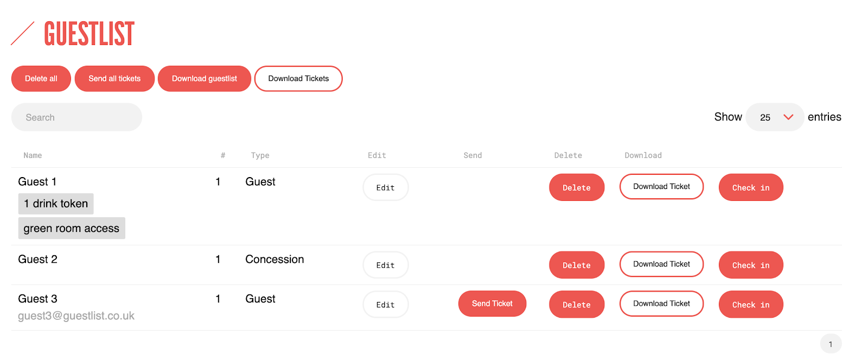Check in Guest 3
Screen dimensions: 868x359
tap(751, 305)
